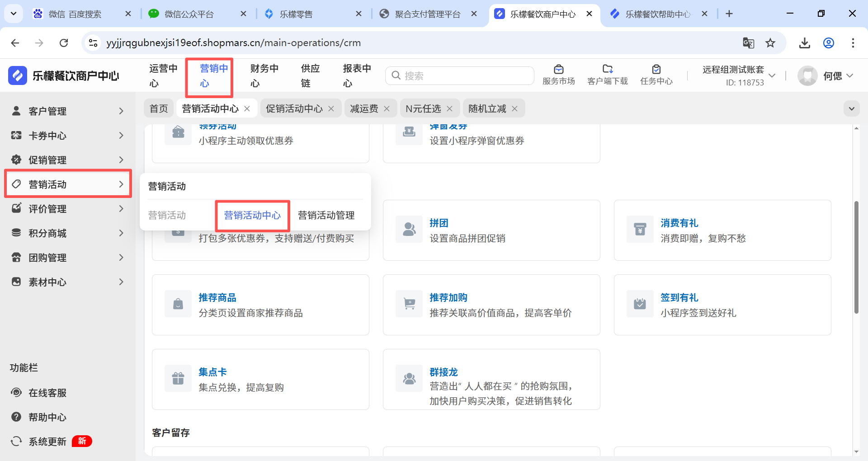Click the browser address bar URL
Screen dimensions: 868x461
point(233,43)
